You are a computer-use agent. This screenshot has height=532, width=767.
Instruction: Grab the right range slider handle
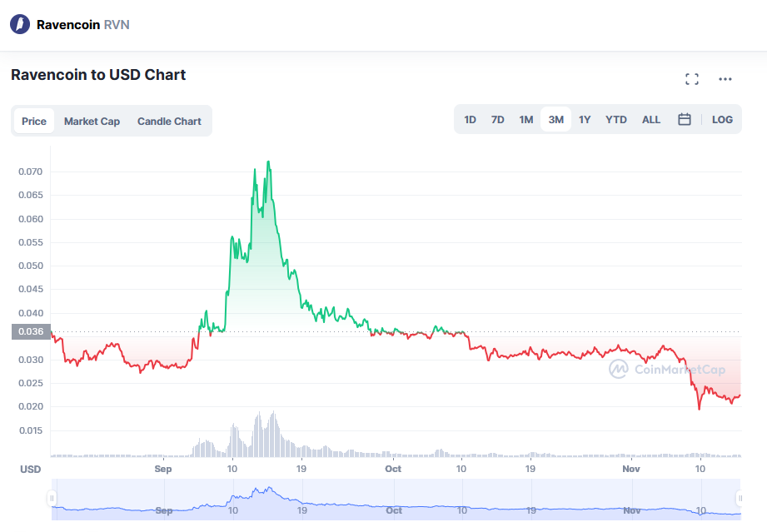click(740, 498)
